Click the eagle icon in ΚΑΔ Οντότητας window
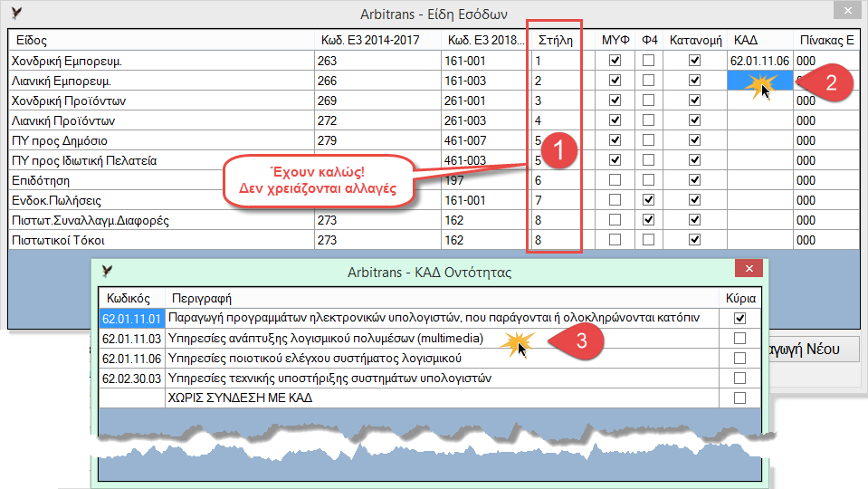 point(107,272)
